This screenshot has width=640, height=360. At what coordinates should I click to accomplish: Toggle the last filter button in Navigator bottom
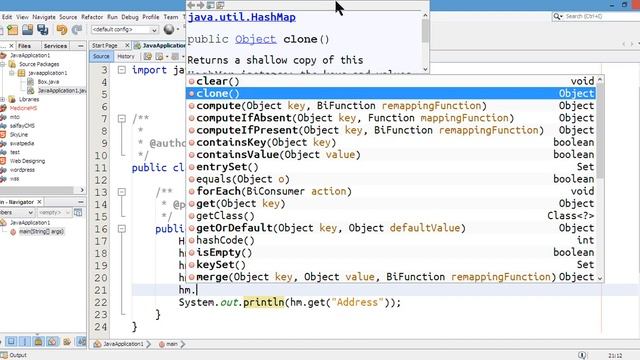click(x=82, y=341)
